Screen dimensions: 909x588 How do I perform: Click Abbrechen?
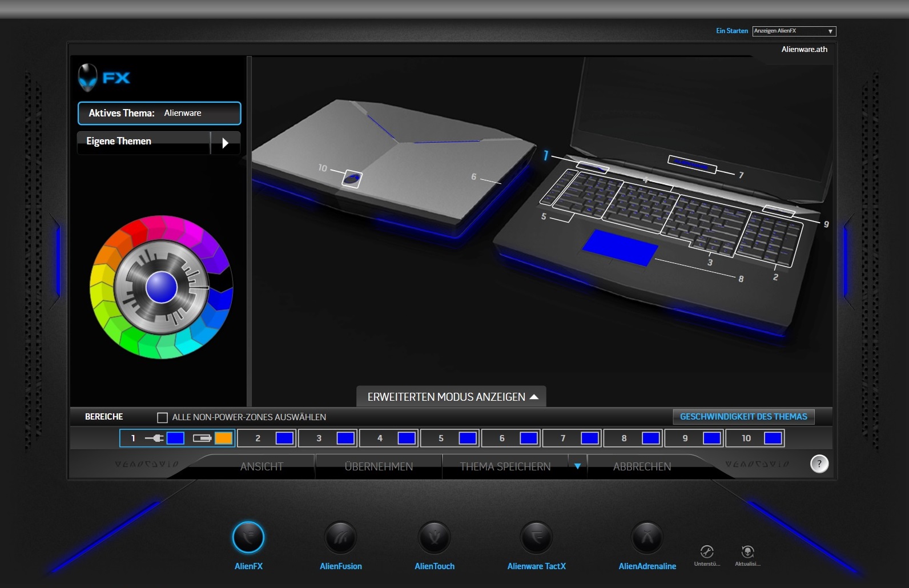(x=642, y=466)
